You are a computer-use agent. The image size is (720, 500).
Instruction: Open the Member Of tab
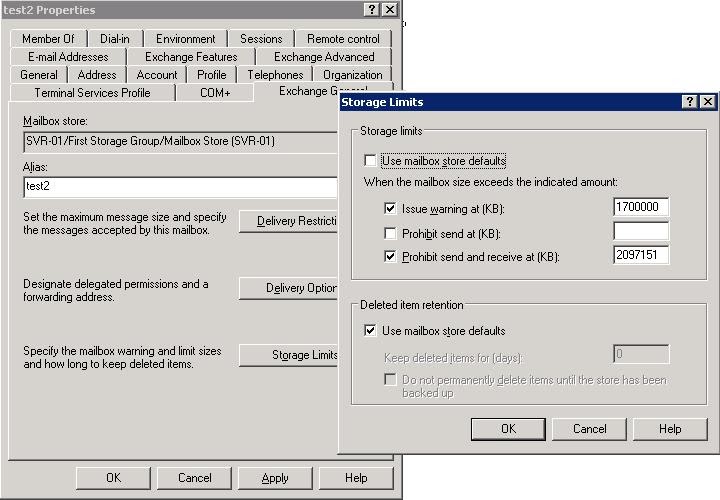point(48,39)
